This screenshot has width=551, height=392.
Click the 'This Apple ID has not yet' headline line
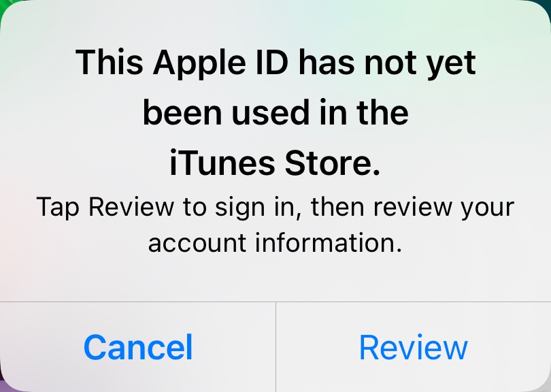click(x=275, y=63)
